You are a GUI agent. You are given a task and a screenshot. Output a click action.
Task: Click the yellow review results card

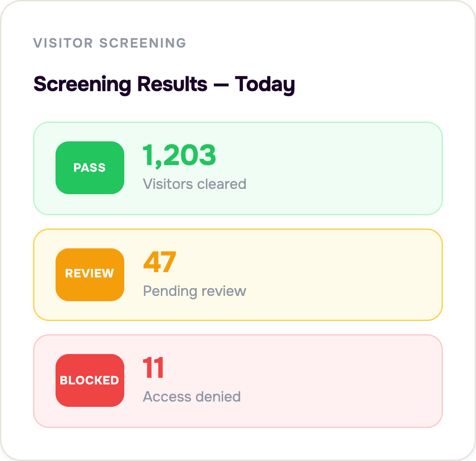[x=238, y=275]
